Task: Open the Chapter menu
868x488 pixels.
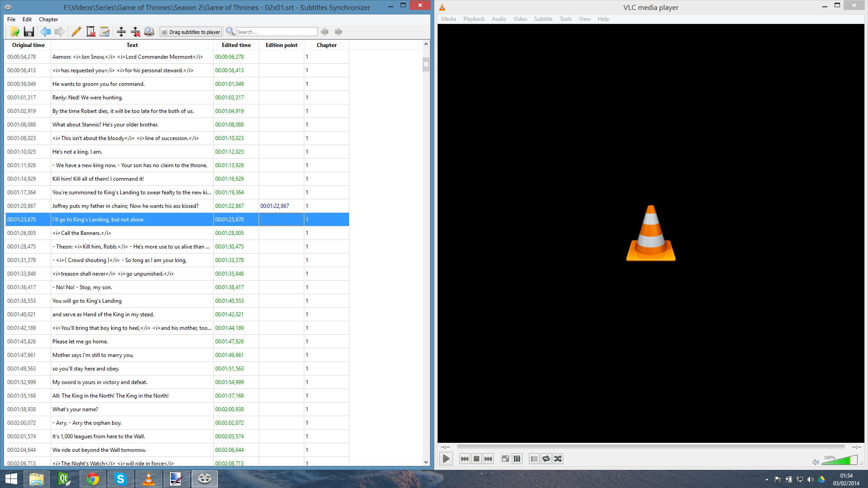Action: click(48, 19)
